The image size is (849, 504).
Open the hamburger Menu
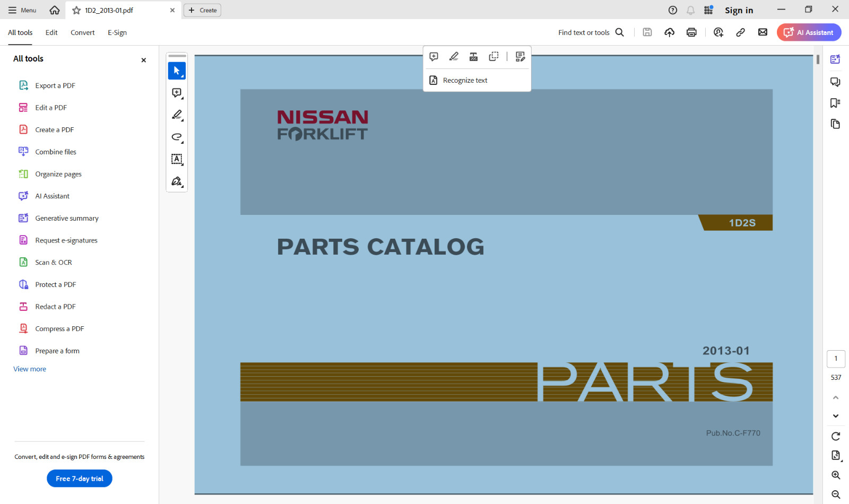coord(22,10)
